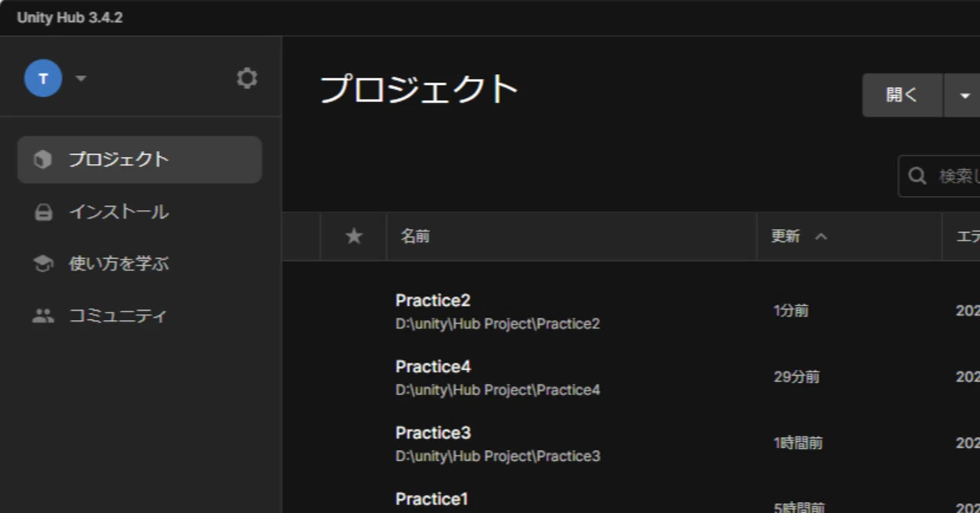980x513 pixels.
Task: Click the path D:\unity\Hub Project\Practice2
Action: (x=498, y=324)
